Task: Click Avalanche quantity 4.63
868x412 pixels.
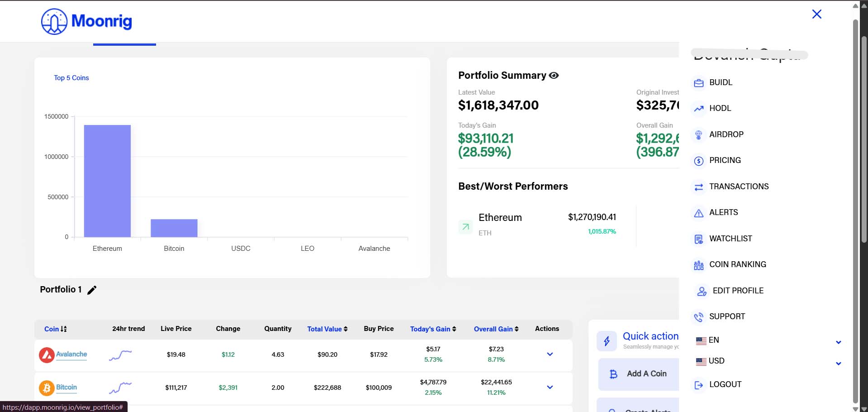Action: 278,355
